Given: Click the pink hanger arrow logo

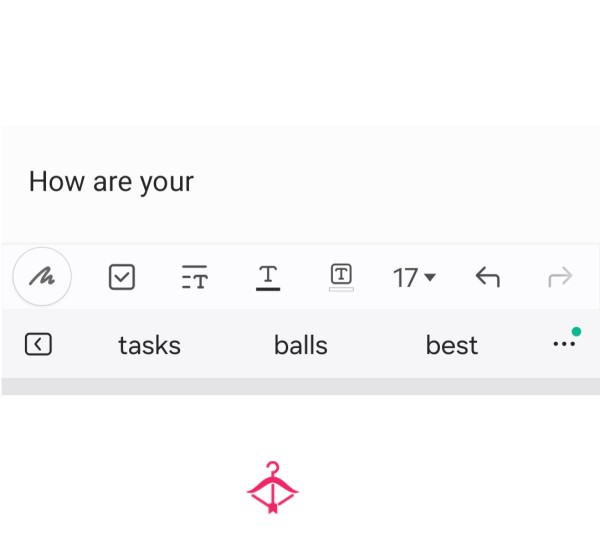Looking at the screenshot, I should pos(272,487).
